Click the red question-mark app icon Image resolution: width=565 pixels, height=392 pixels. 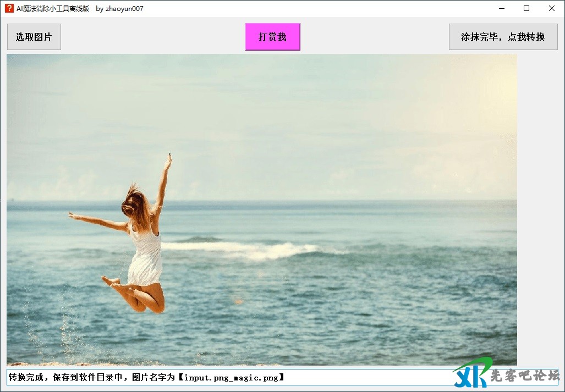pyautogui.click(x=9, y=8)
